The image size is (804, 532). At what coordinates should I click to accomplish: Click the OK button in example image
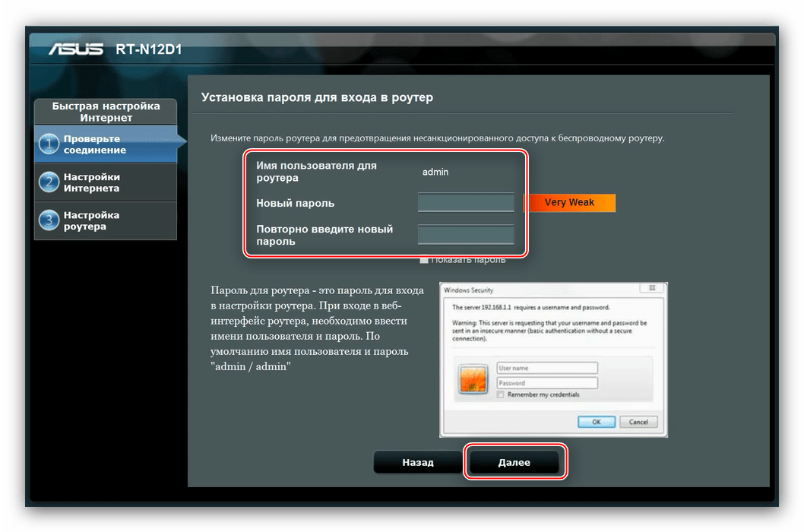point(597,422)
